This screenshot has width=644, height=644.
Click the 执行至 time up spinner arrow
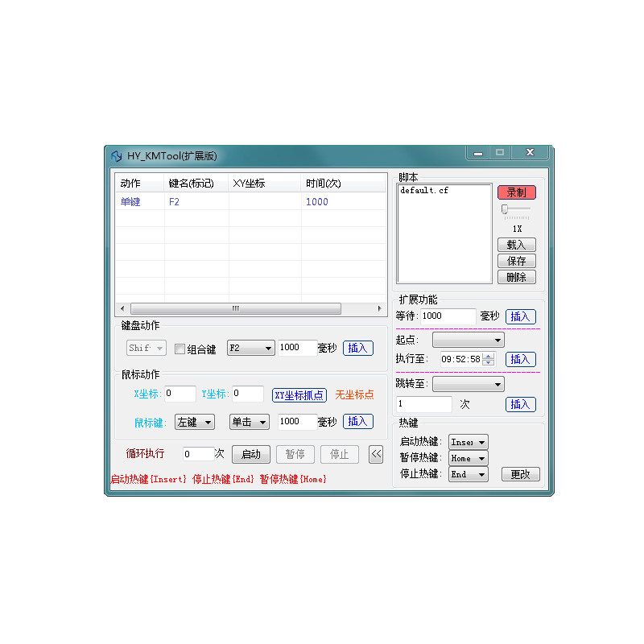(x=489, y=356)
